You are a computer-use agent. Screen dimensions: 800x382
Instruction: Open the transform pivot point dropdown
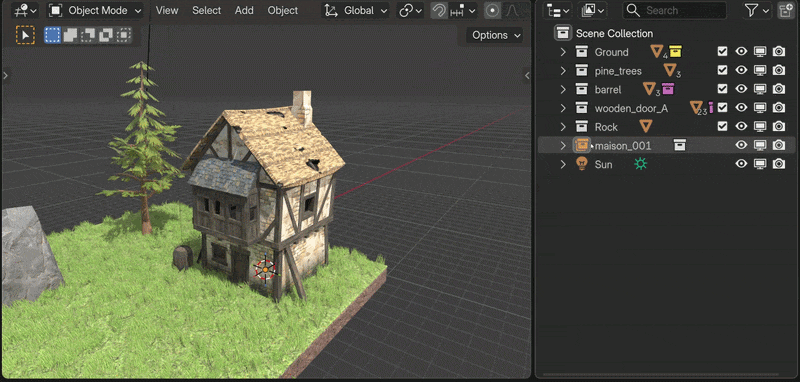pos(410,10)
